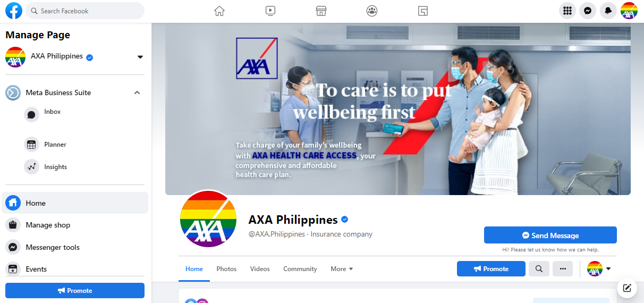Screen dimensions: 644x303
Task: Open the page identity switcher dropdown
Action: click(x=599, y=269)
